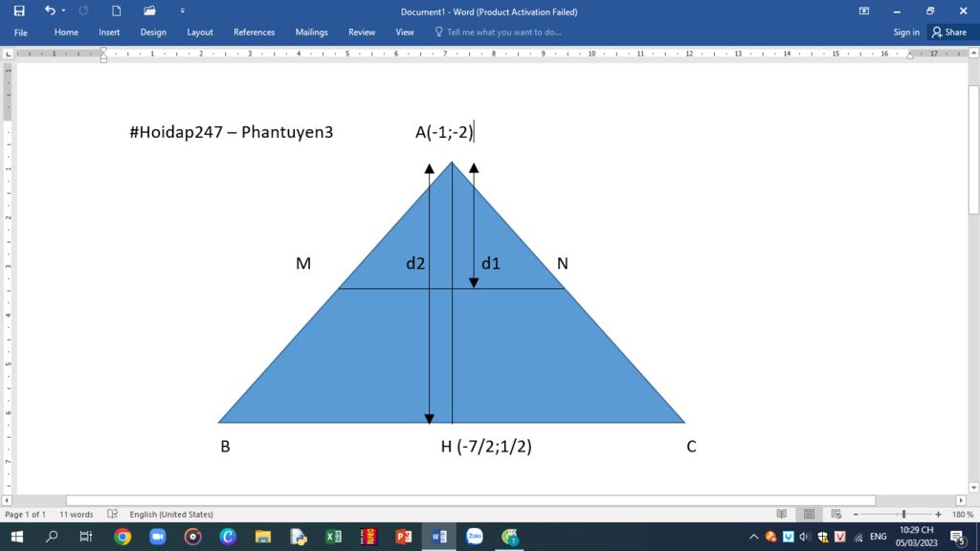Open Zoom from taskbar
Viewport: 980px width, 551px height.
pyautogui.click(x=158, y=537)
